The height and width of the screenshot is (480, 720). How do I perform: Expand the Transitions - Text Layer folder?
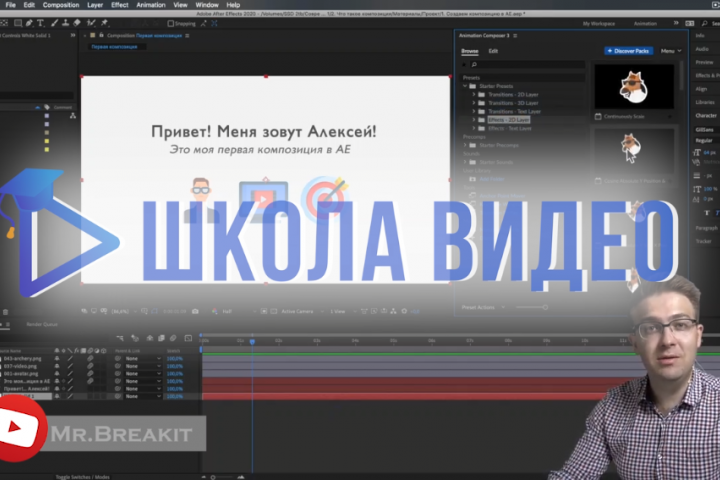click(474, 112)
